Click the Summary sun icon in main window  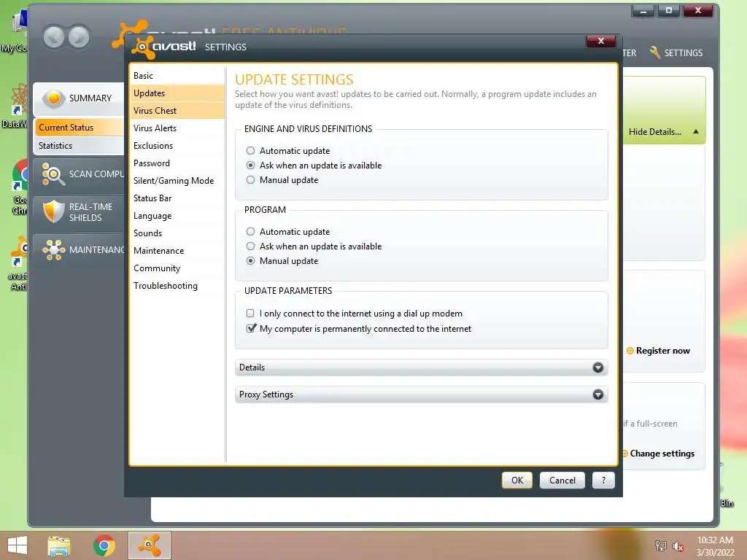tap(53, 98)
